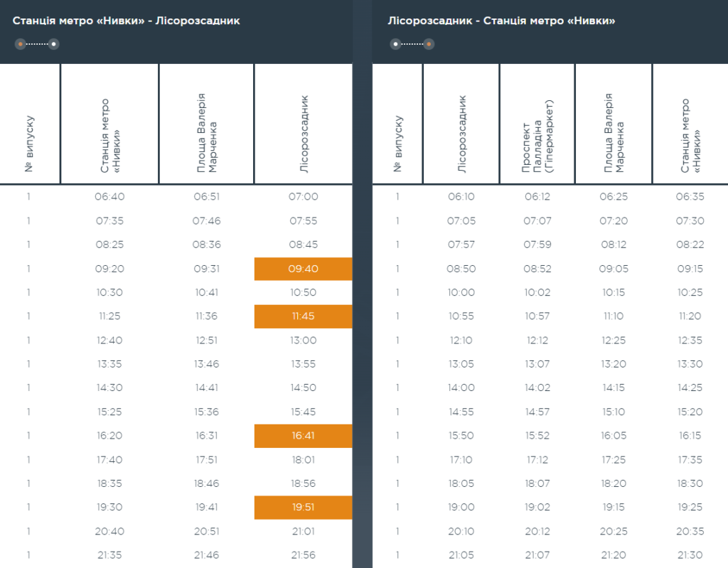Click the 07:00 arrival at Лісорозсадник

[304, 197]
